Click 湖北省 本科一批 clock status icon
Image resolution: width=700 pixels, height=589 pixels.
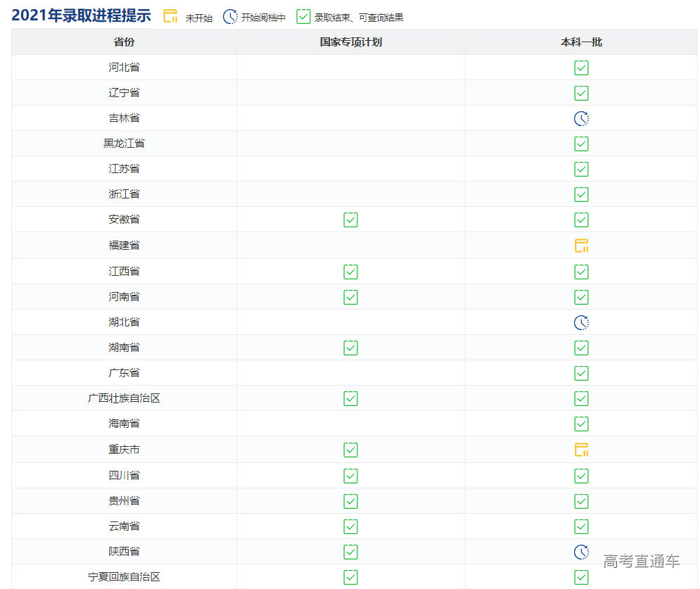click(x=581, y=322)
